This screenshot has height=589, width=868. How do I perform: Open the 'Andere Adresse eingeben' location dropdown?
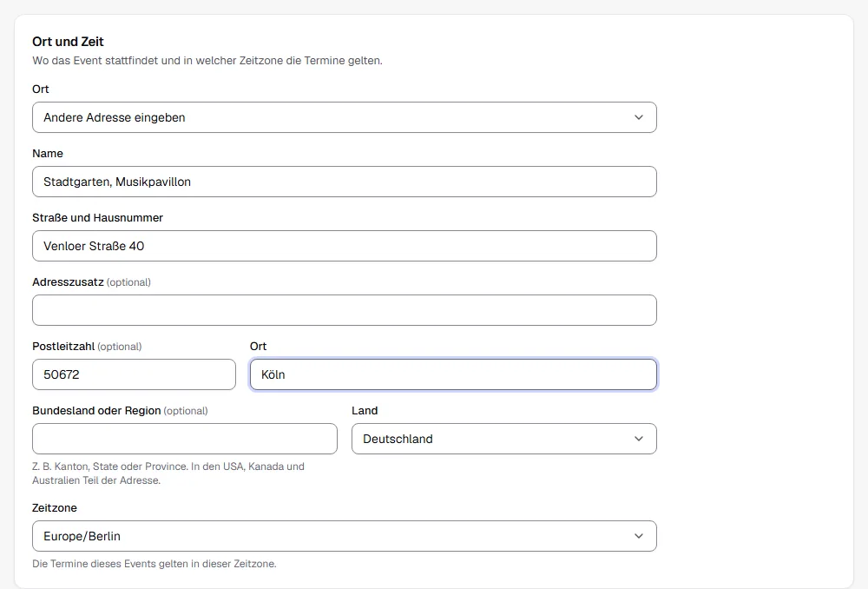pos(345,117)
